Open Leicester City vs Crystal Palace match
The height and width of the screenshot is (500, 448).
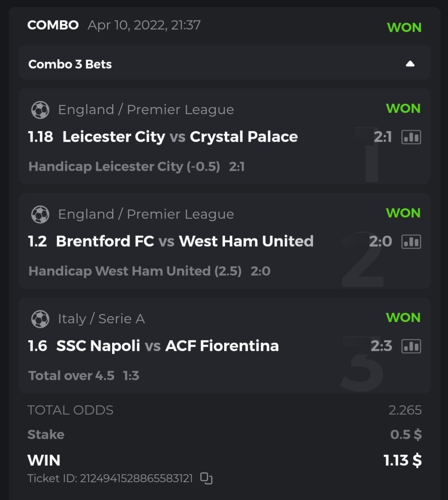point(180,137)
